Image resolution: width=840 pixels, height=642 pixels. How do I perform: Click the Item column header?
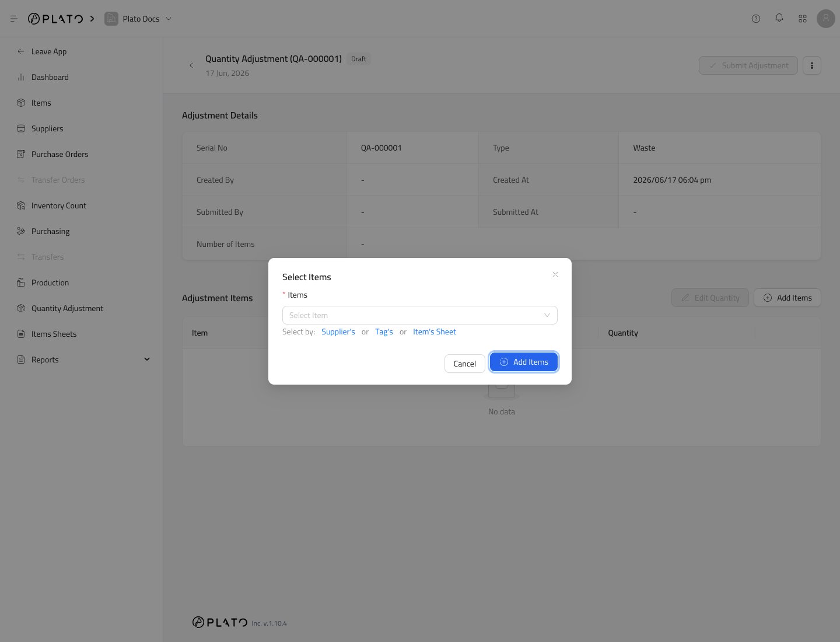tap(200, 333)
